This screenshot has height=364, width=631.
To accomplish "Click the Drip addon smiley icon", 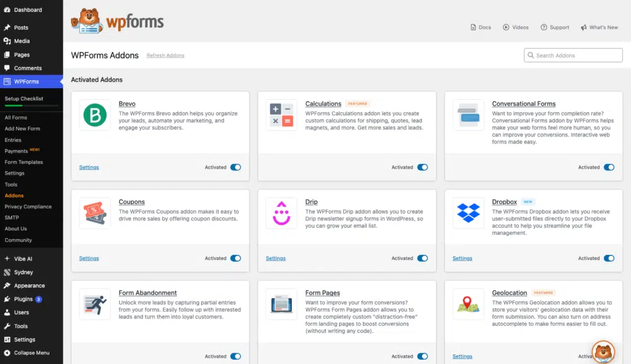I will click(281, 213).
